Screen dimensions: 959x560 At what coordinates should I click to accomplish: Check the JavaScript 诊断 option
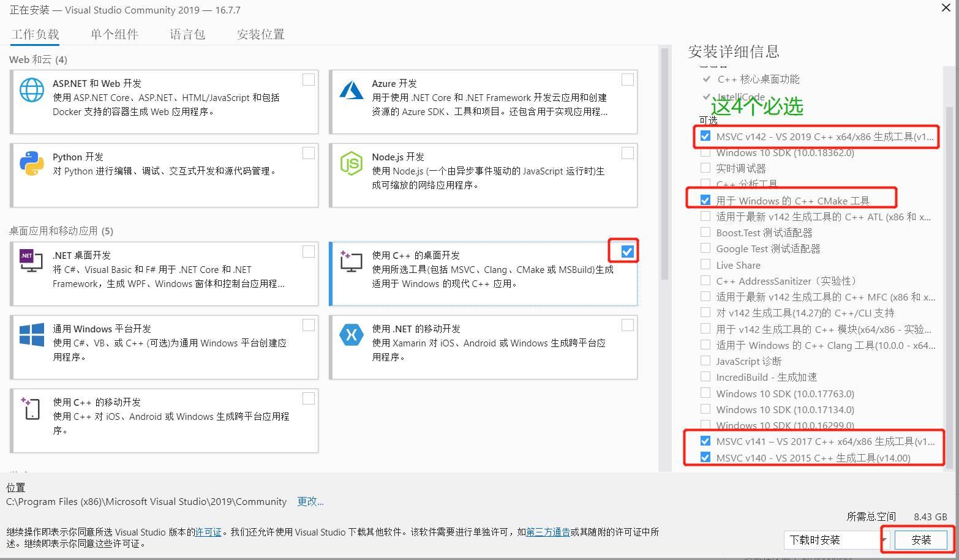(705, 361)
